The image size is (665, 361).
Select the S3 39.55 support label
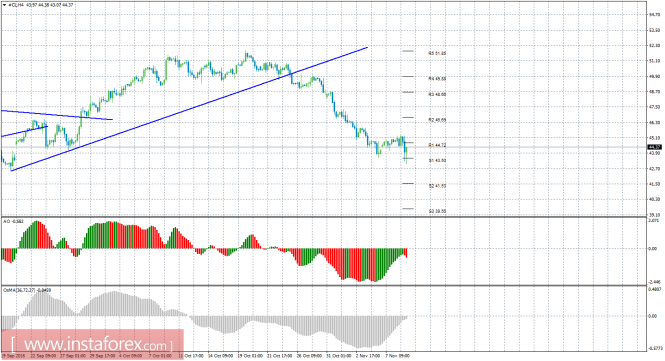pos(437,211)
